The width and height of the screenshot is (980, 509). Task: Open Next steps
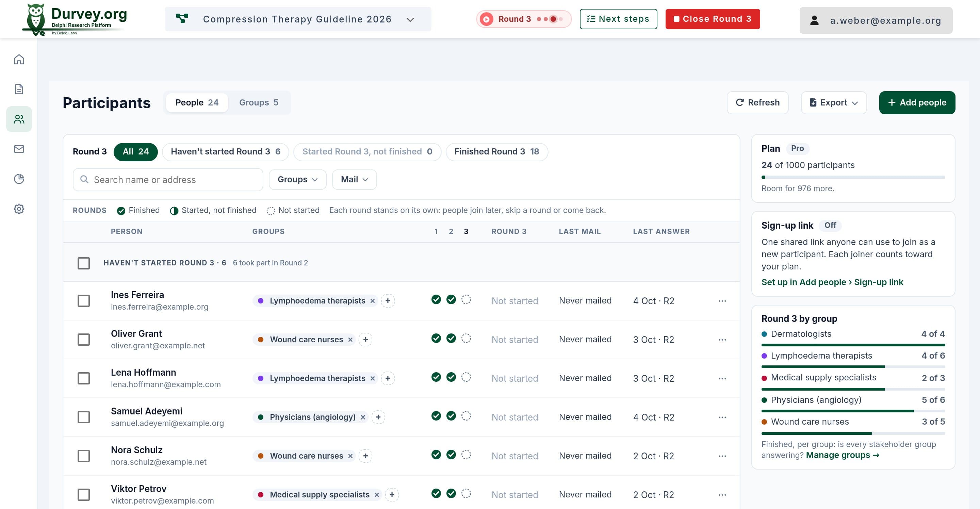pyautogui.click(x=618, y=19)
